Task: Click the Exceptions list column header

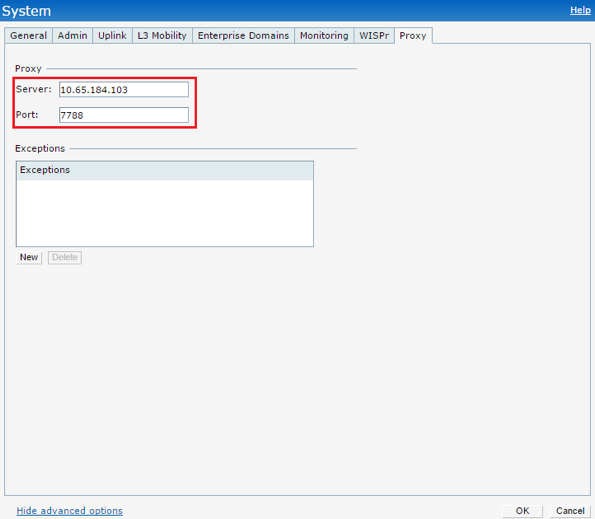Action: [x=165, y=170]
